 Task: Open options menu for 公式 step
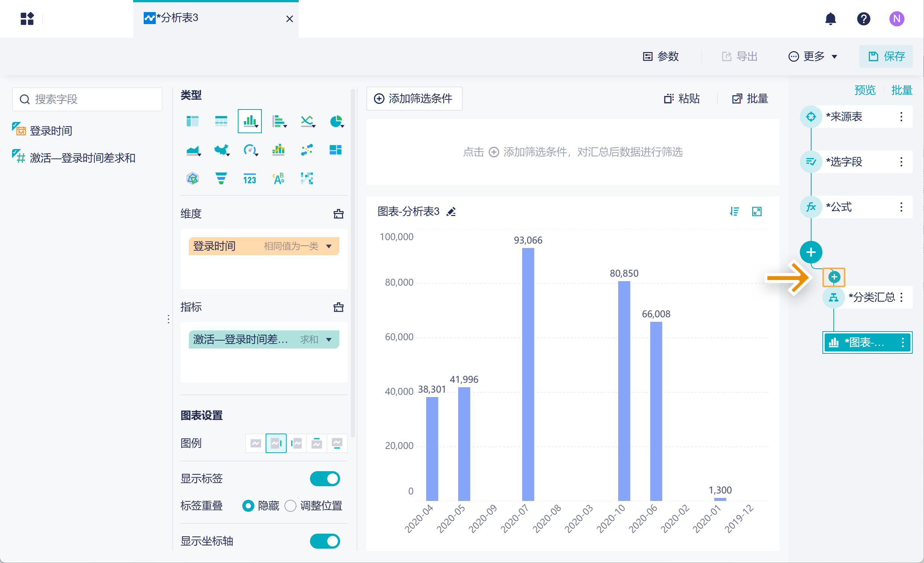point(901,207)
